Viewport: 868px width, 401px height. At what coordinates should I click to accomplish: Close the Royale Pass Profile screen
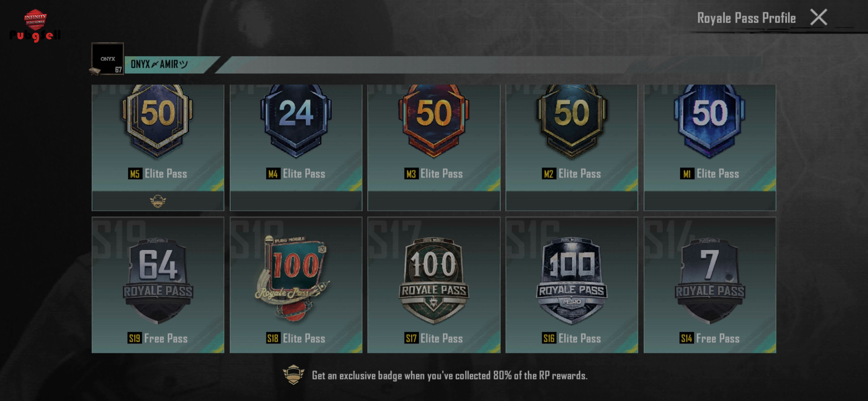[x=819, y=17]
